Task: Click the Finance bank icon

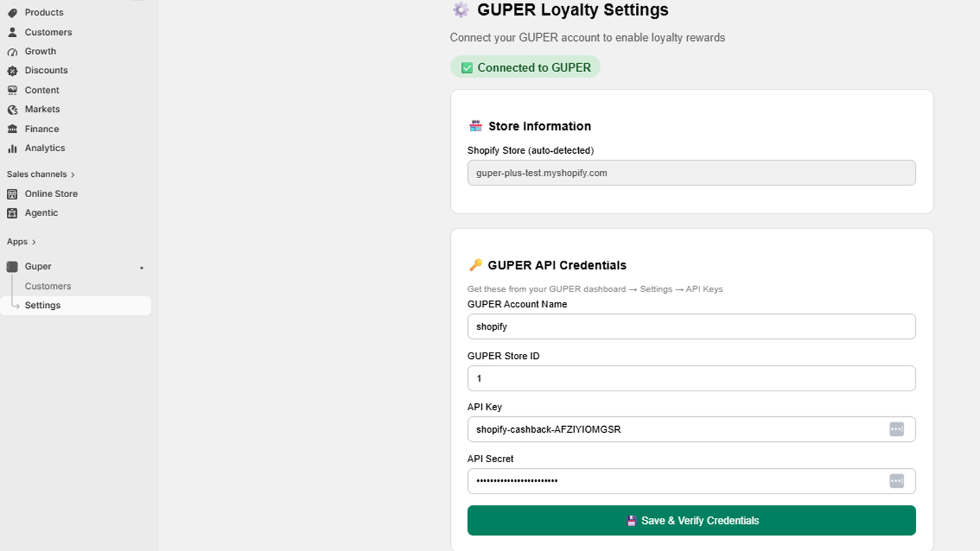Action: 12,129
